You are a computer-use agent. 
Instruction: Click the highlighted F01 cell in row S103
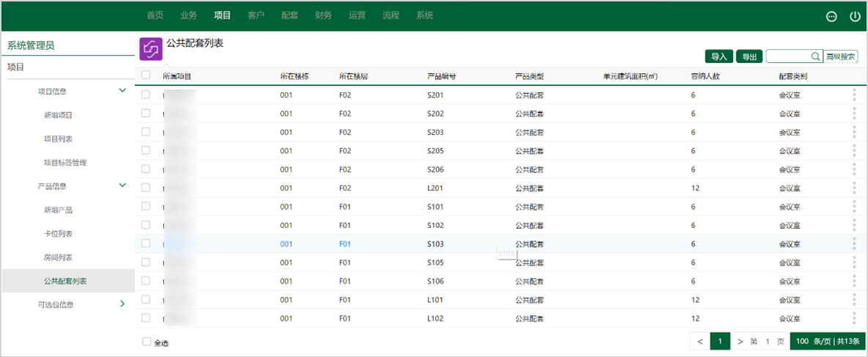345,244
